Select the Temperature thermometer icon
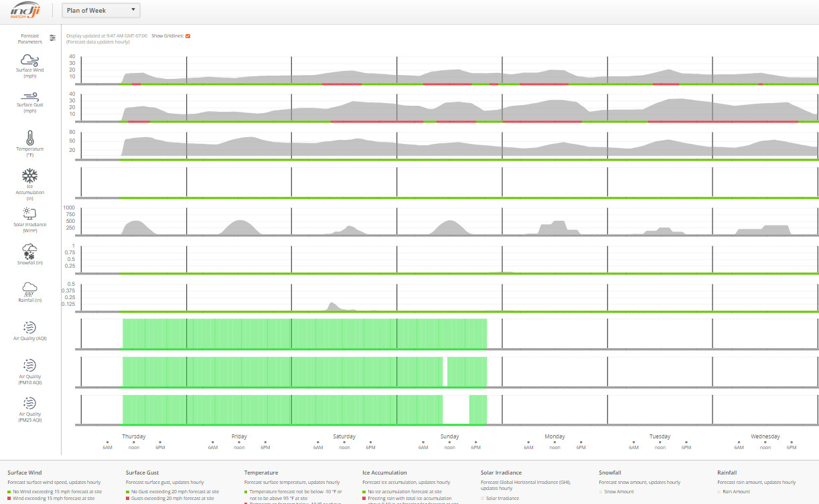 pyautogui.click(x=30, y=138)
